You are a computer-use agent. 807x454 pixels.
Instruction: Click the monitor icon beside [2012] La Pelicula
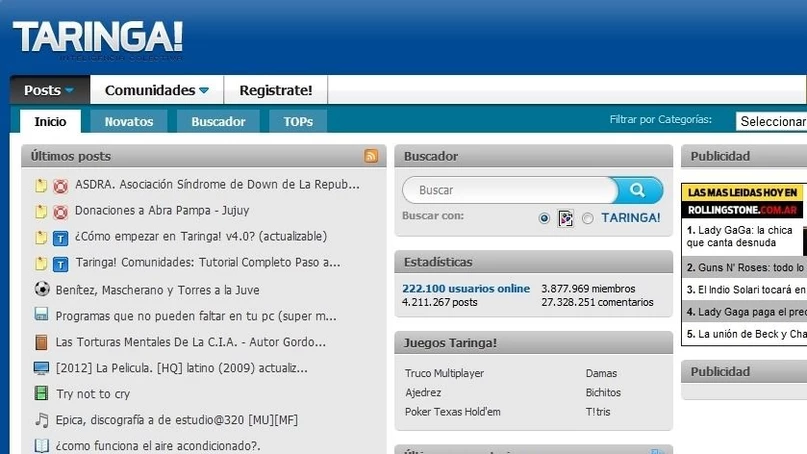[x=41, y=368]
